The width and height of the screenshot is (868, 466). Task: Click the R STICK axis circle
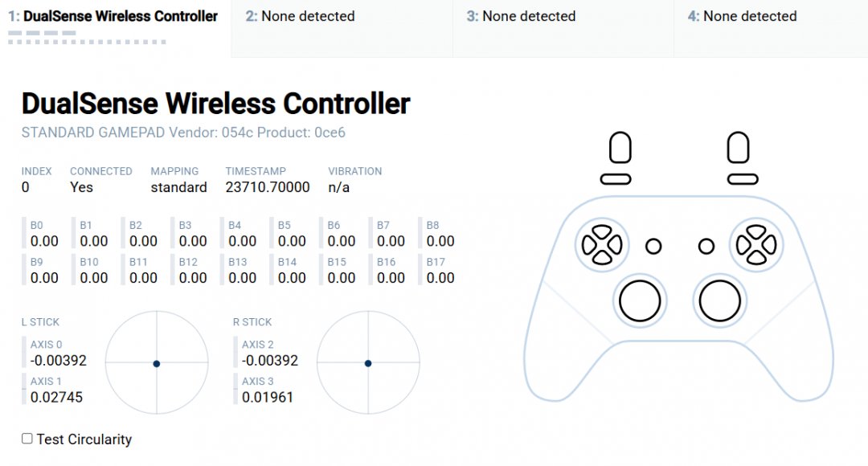click(368, 364)
